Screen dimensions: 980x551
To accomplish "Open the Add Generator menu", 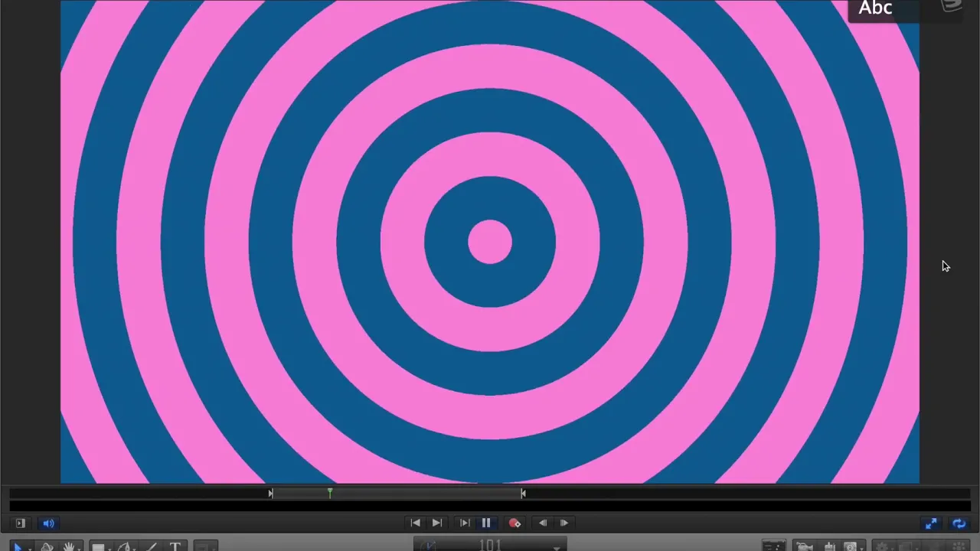I will coord(851,546).
